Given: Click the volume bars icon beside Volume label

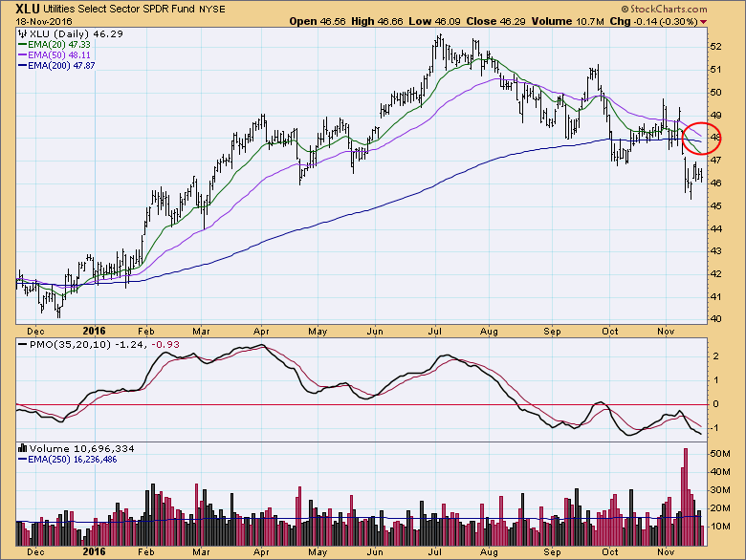Looking at the screenshot, I should pyautogui.click(x=22, y=448).
